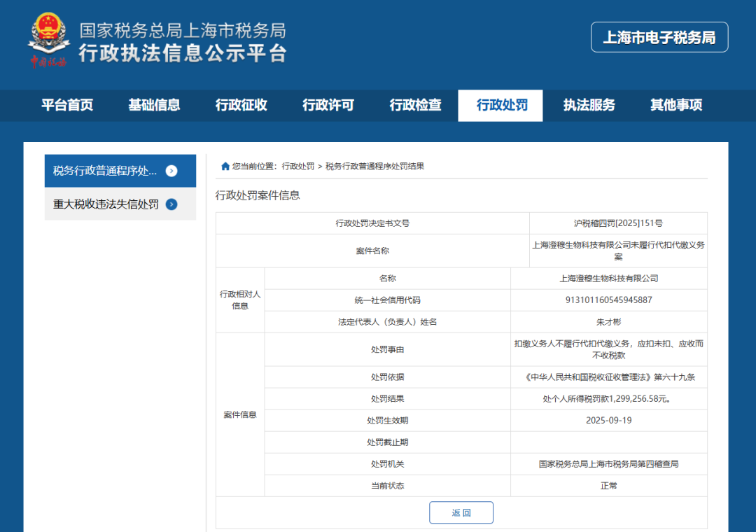Select the 行政许可 tab
756x532 pixels.
click(x=328, y=105)
